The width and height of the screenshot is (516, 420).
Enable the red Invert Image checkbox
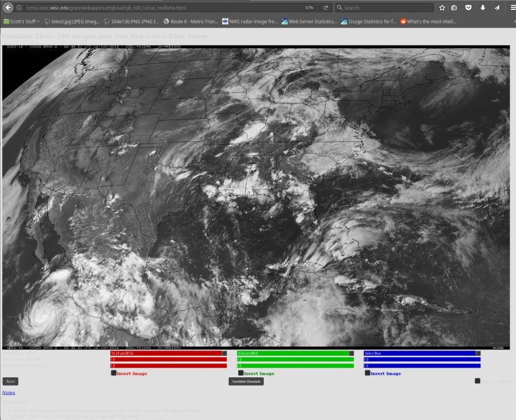coord(114,373)
